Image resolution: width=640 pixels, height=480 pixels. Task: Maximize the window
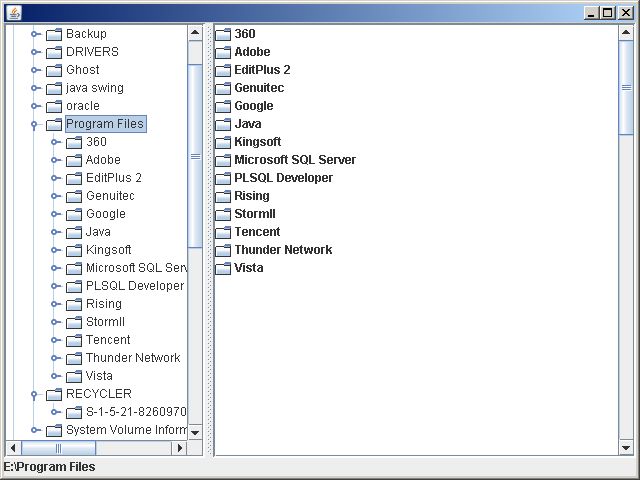click(607, 13)
